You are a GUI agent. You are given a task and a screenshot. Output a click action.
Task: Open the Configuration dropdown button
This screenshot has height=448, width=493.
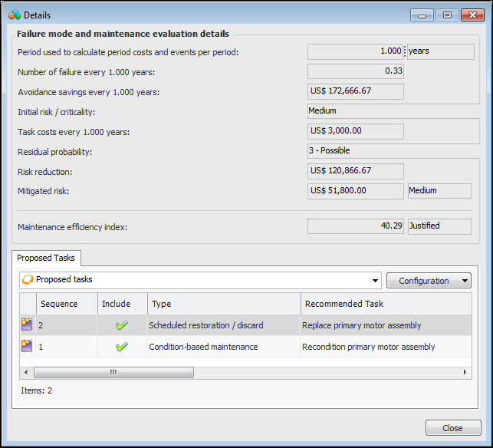429,280
